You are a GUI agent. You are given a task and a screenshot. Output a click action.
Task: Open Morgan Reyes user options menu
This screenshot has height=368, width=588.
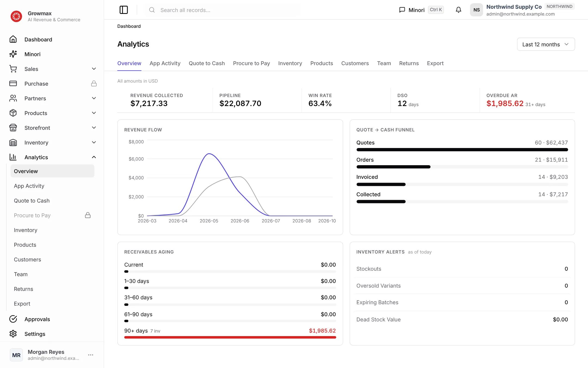91,355
